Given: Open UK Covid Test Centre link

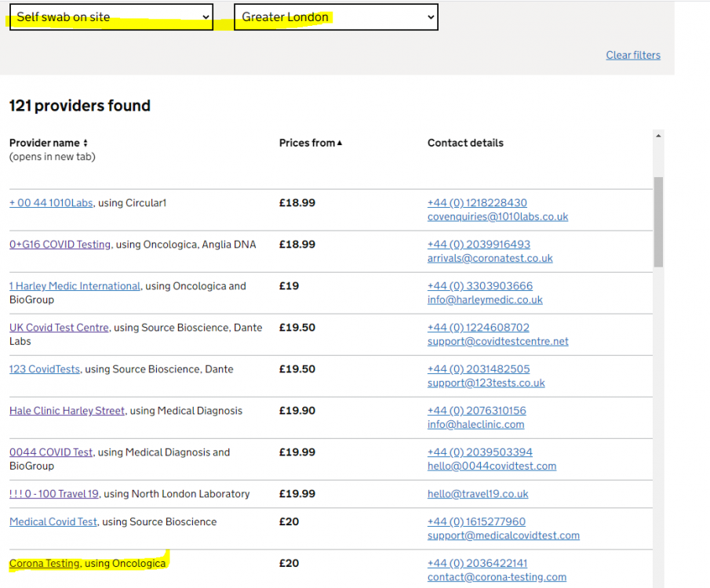Looking at the screenshot, I should [59, 328].
